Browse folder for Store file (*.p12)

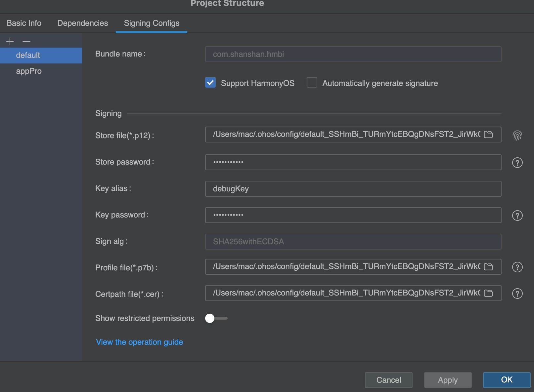tap(488, 135)
